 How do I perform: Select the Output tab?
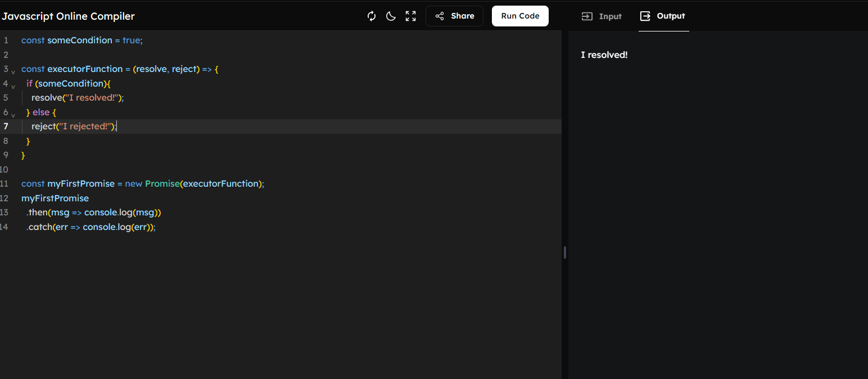663,16
